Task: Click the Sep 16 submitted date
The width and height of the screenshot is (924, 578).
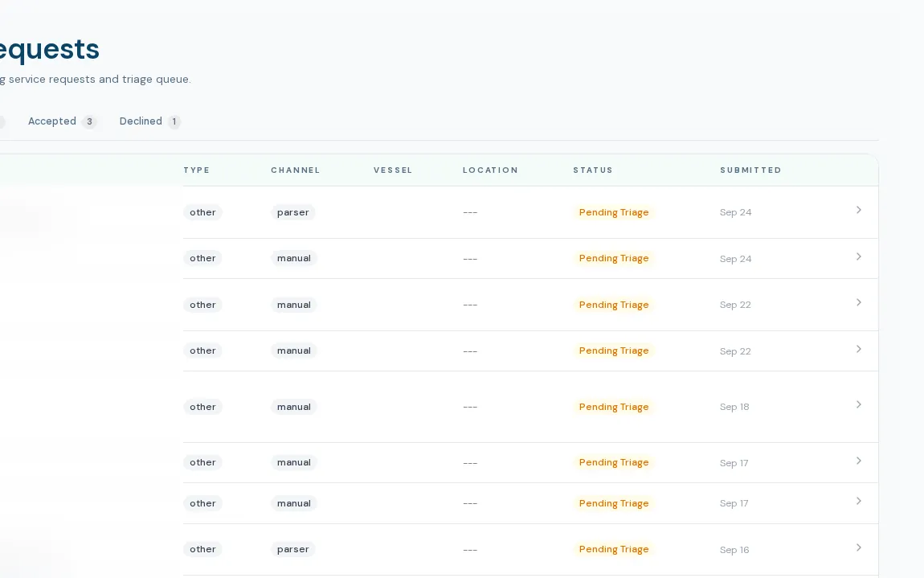Action: [x=734, y=550]
